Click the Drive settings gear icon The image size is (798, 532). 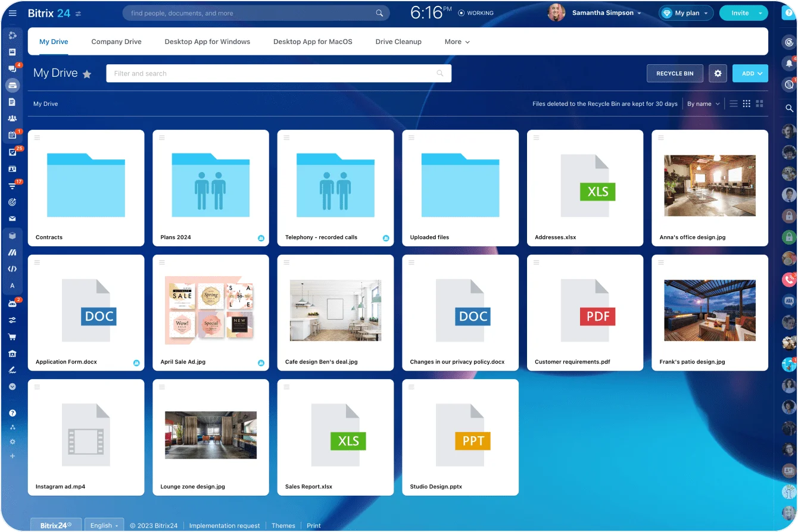pyautogui.click(x=718, y=73)
